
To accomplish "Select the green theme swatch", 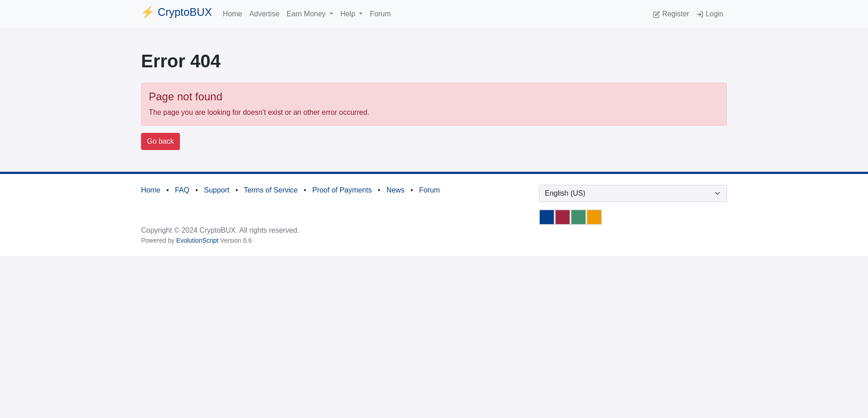I will pos(578,217).
